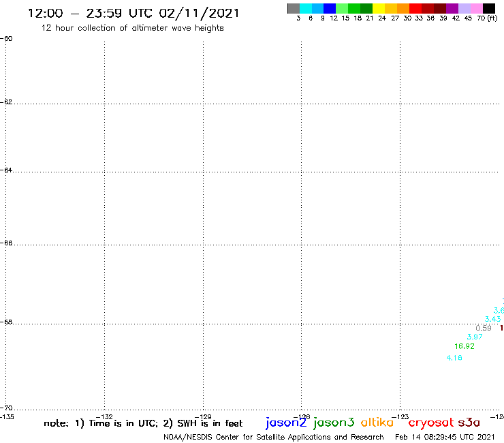
Task: Click the longitude label -129
Action: tap(203, 417)
